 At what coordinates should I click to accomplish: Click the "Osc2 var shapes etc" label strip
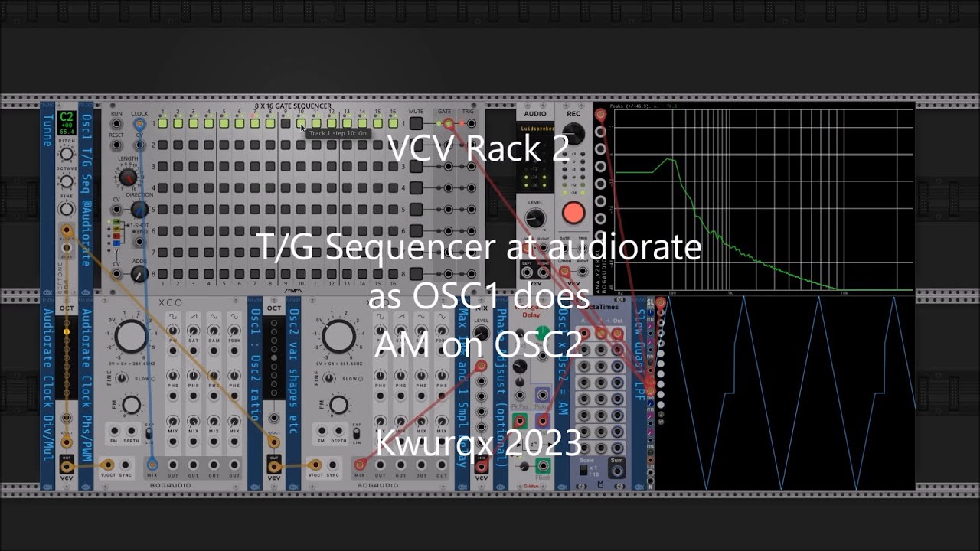293,393
